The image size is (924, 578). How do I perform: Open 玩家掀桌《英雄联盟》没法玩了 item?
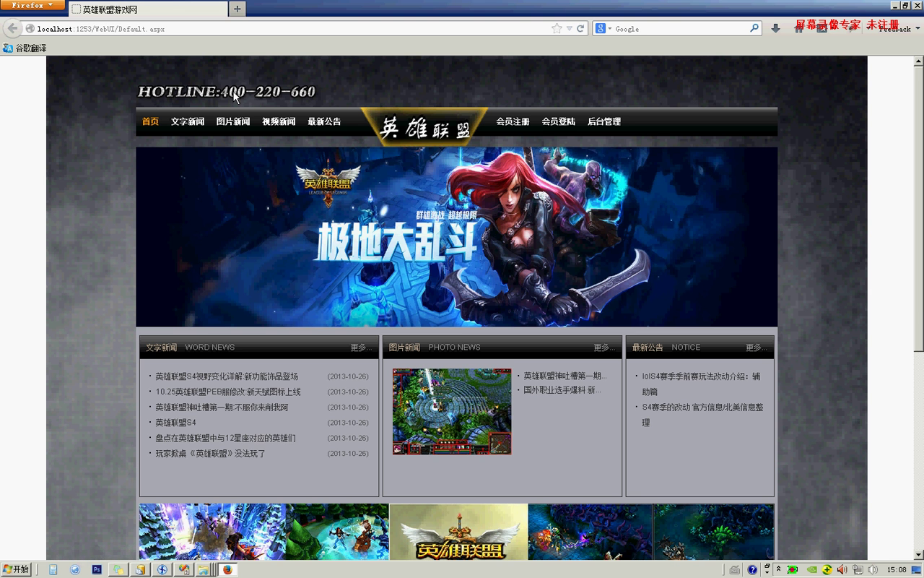[x=211, y=454]
